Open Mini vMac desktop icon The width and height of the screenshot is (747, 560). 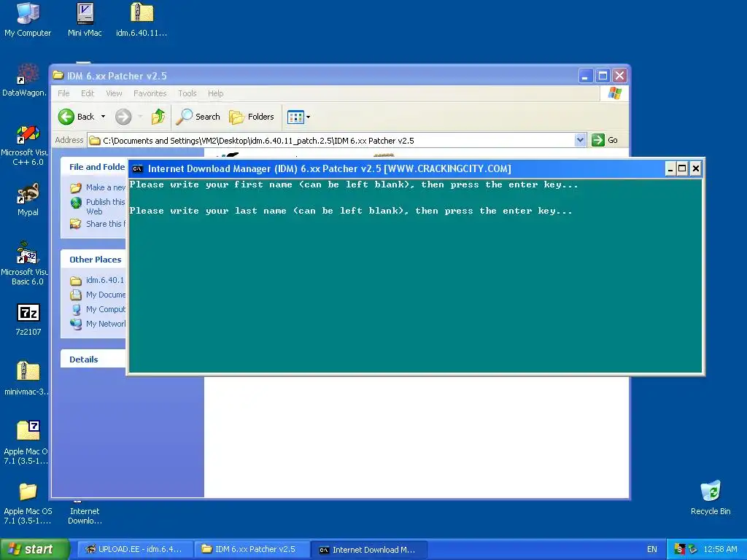pos(85,20)
